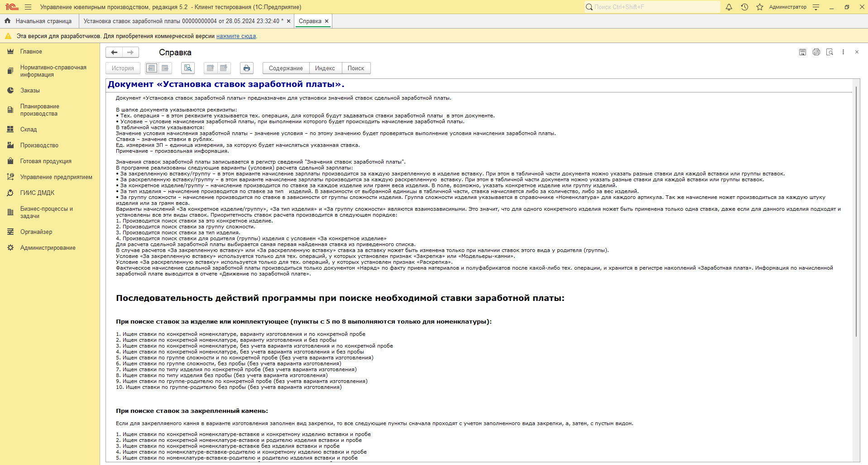This screenshot has height=465, width=868.
Task: Open Администрирование section
Action: click(50, 248)
